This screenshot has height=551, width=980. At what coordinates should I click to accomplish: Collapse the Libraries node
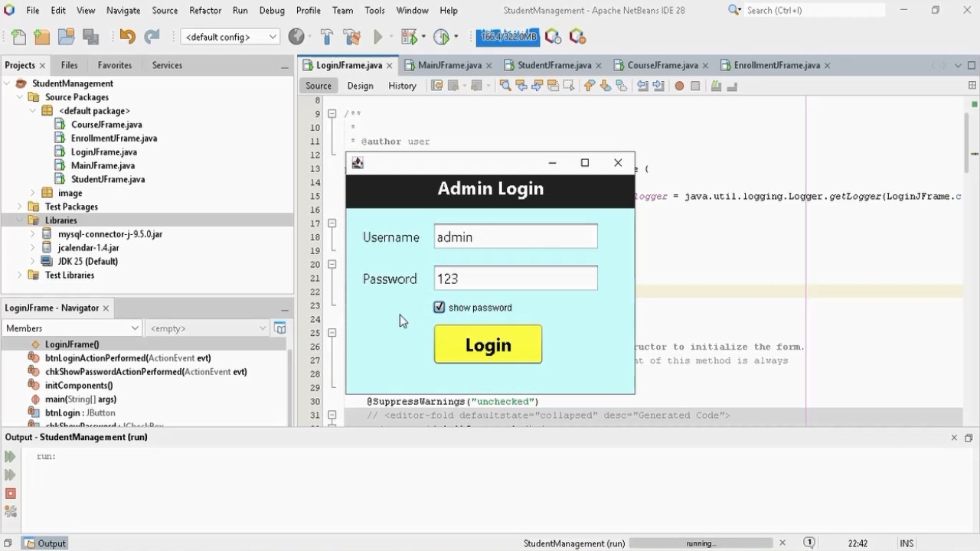[x=20, y=220]
